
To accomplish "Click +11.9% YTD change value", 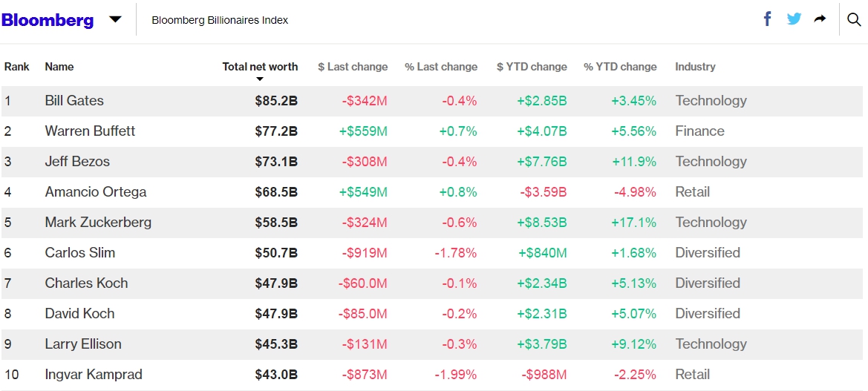I will point(634,162).
